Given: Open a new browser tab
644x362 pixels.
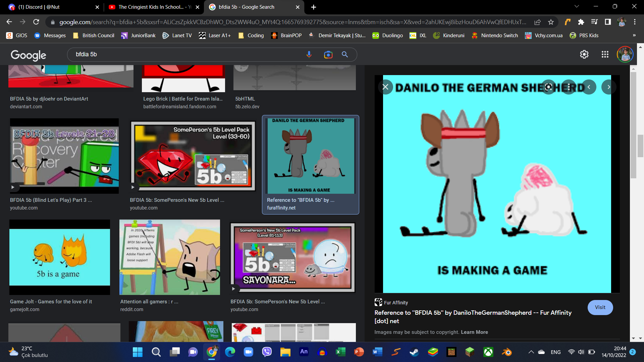Looking at the screenshot, I should coord(314,7).
